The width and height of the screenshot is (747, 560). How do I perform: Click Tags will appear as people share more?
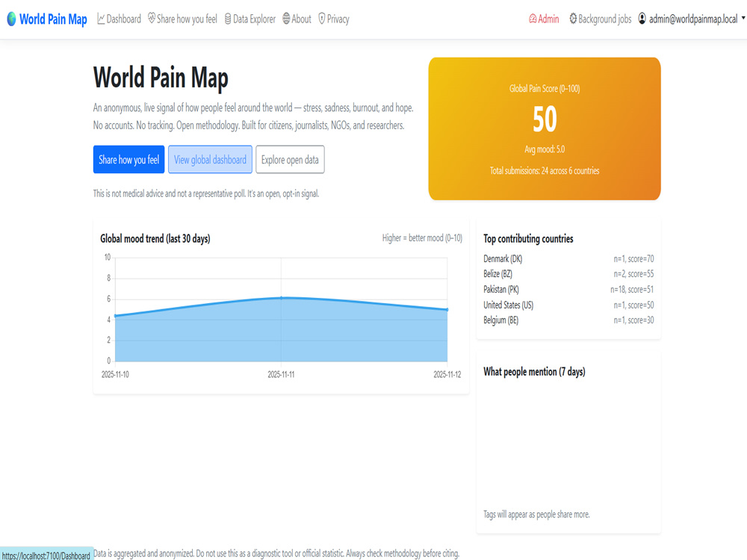click(x=536, y=514)
